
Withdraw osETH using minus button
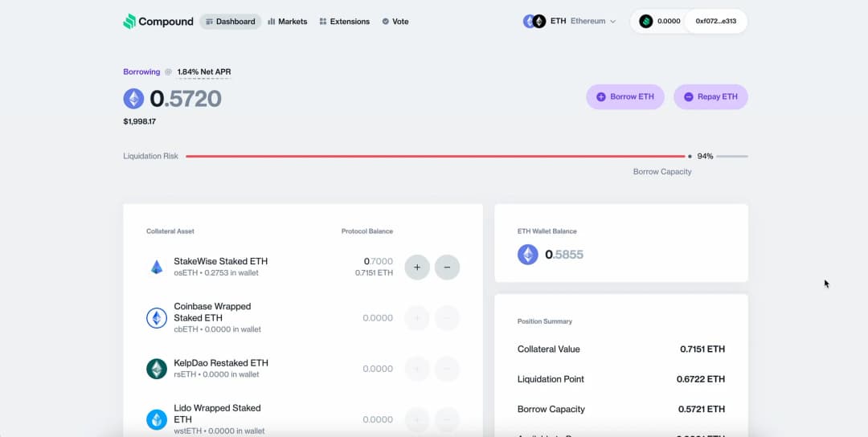coord(447,267)
